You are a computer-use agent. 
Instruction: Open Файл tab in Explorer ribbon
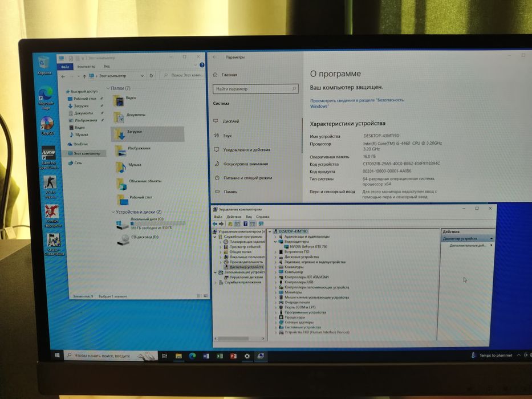tap(65, 67)
